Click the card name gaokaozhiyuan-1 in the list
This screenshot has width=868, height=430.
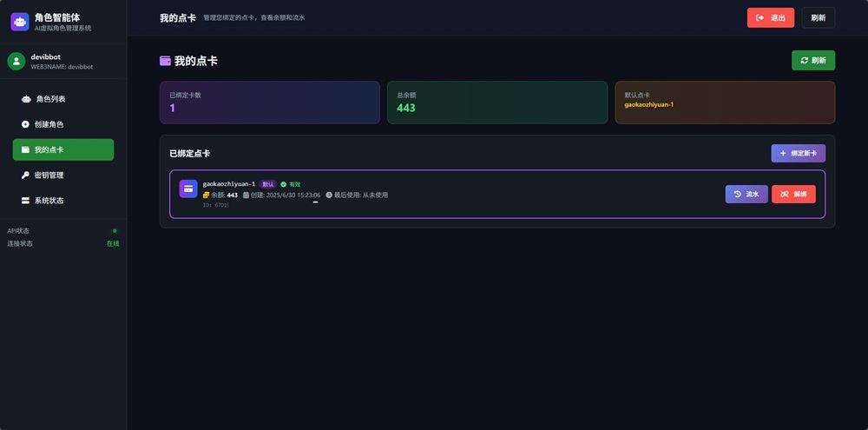coord(228,184)
